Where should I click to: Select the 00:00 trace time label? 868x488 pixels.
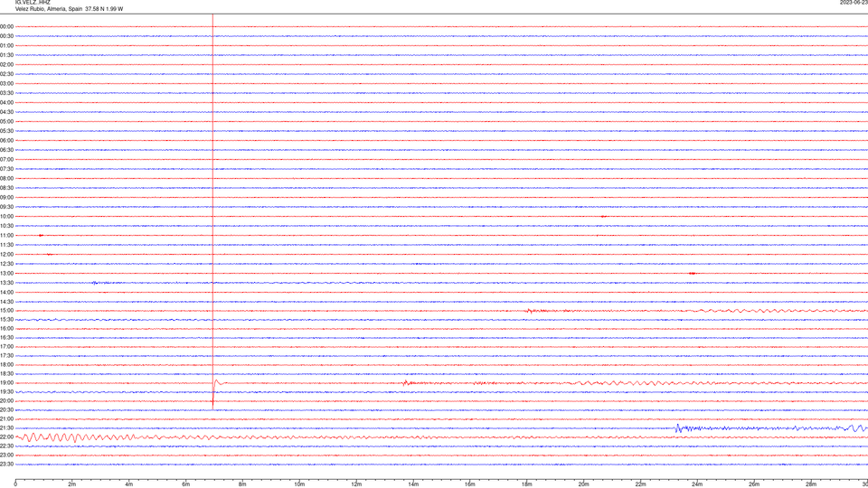pyautogui.click(x=6, y=26)
